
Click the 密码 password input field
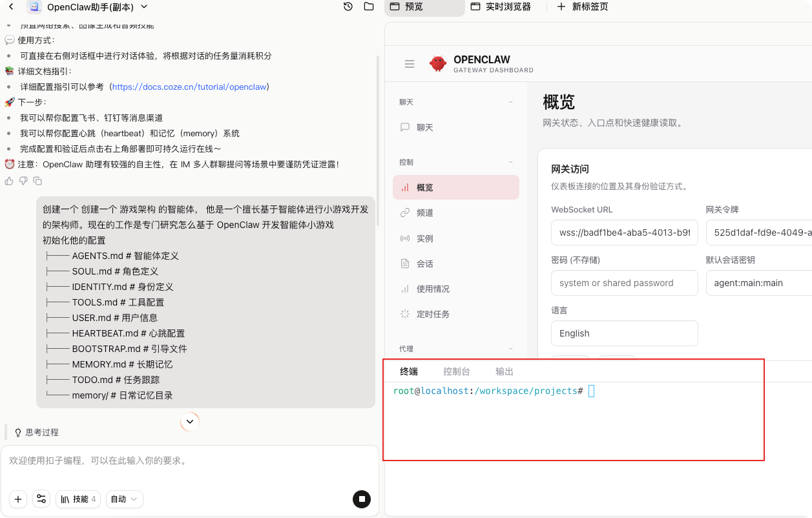pyautogui.click(x=624, y=283)
